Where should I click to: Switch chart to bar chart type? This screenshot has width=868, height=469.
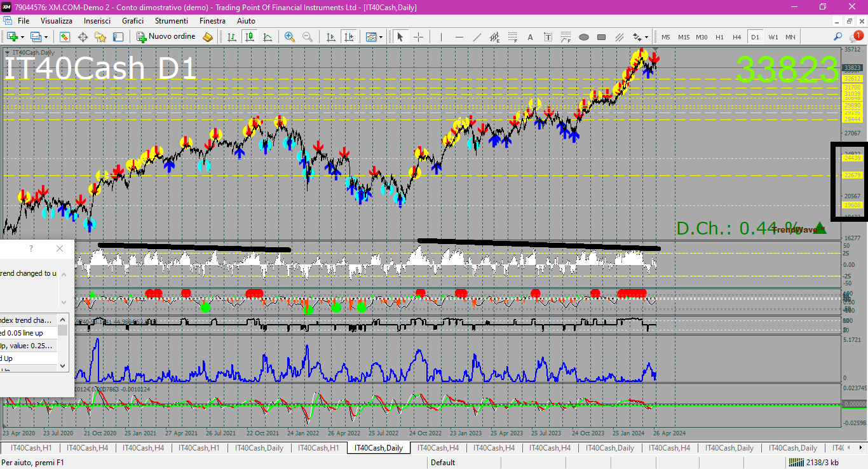233,37
